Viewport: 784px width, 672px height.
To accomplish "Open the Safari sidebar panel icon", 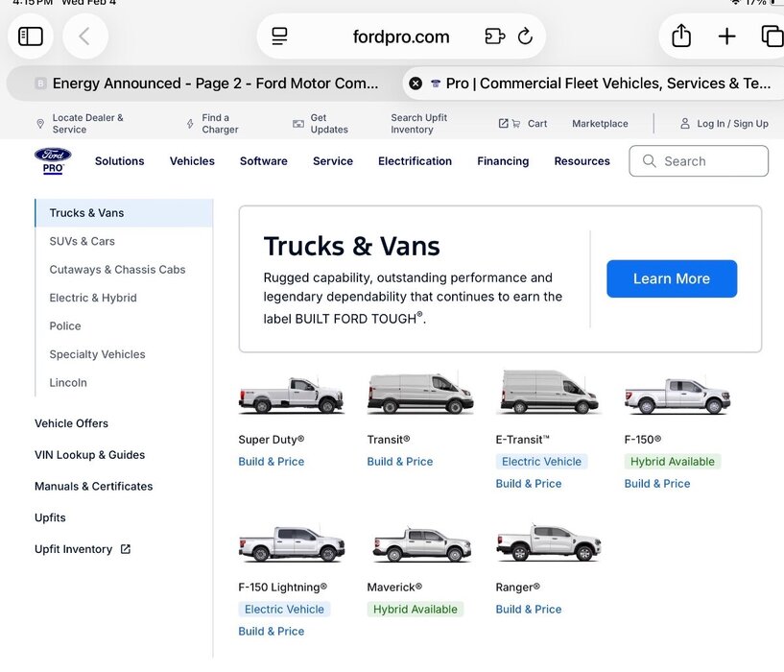I will (31, 36).
